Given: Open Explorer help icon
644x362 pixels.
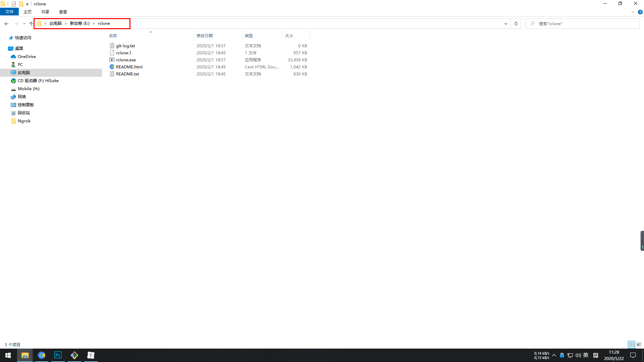Looking at the screenshot, I should tap(640, 12).
